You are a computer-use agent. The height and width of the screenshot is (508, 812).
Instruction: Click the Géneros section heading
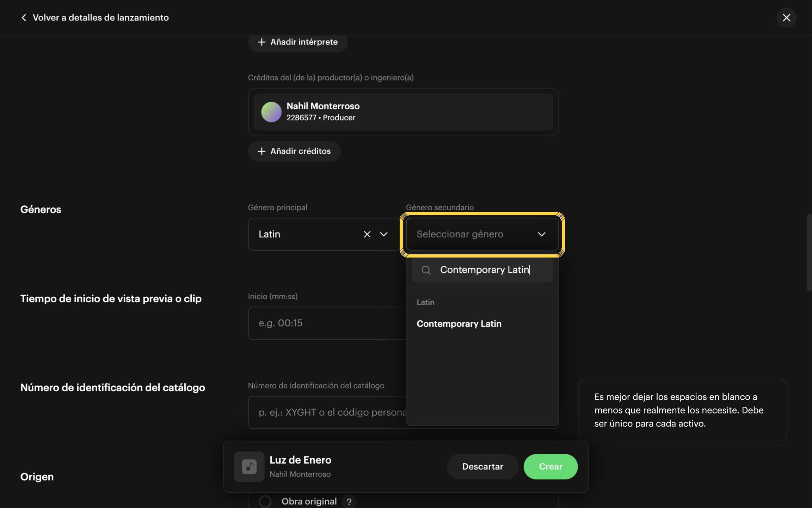pos(41,210)
